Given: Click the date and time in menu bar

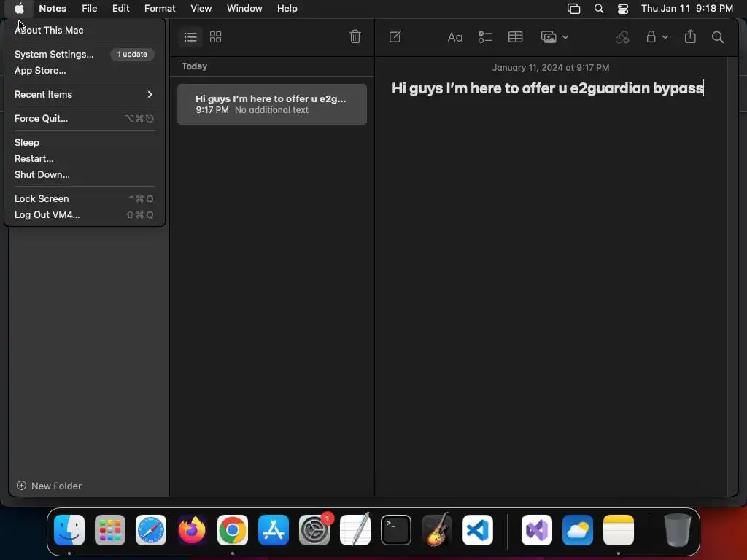Looking at the screenshot, I should pos(687,9).
